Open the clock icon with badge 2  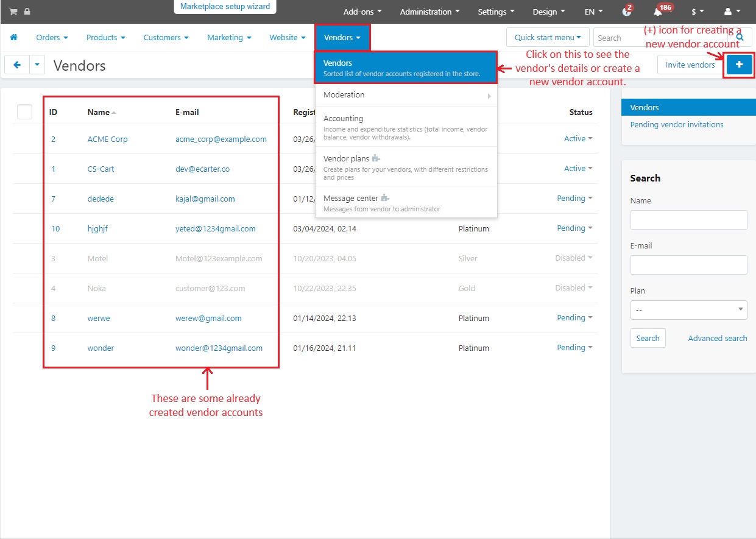(627, 12)
